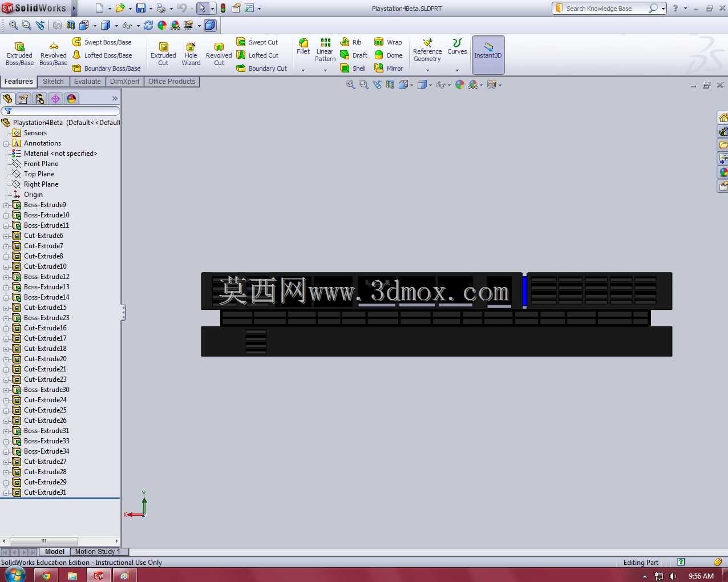Open the Save button dropdown arrow

(151, 9)
